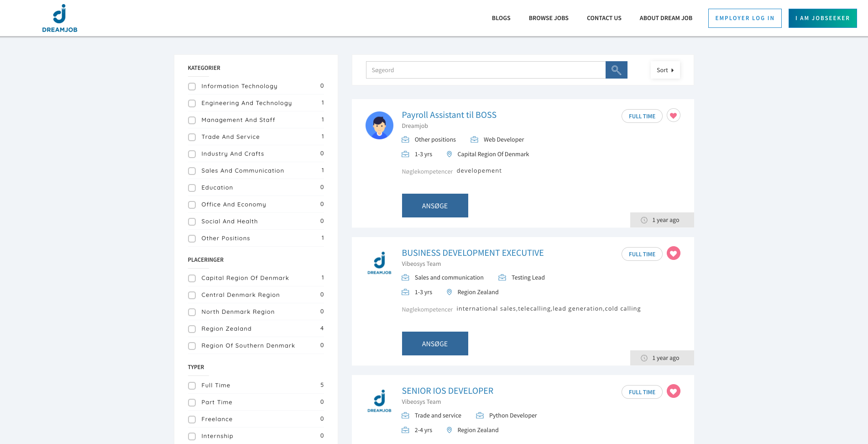
Task: Go to the Blogs menu item
Action: (501, 18)
